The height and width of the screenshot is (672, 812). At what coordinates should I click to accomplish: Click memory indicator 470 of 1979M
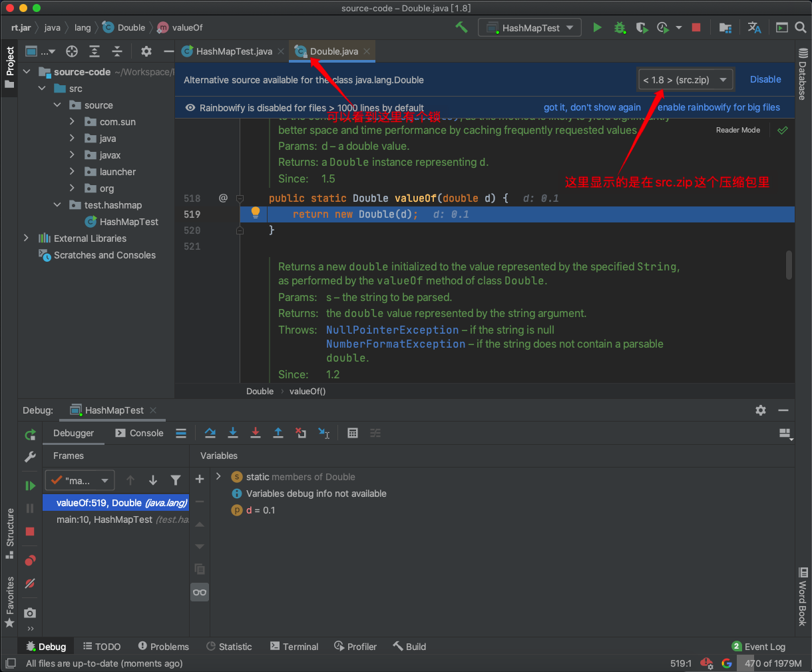click(773, 663)
